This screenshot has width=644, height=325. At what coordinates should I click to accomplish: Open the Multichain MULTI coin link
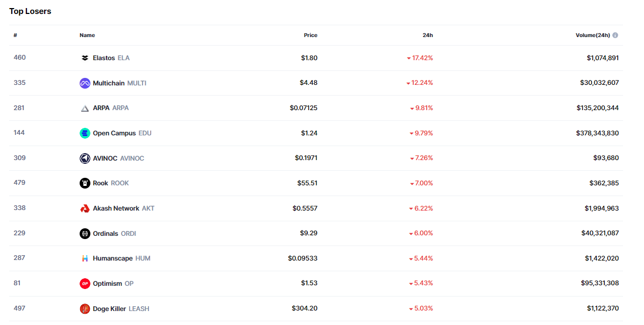point(119,83)
